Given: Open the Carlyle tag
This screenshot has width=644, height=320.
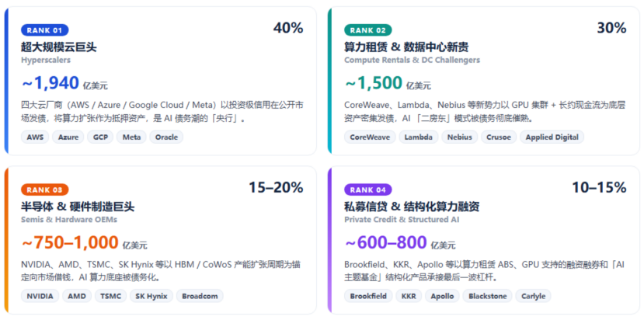Looking at the screenshot, I should tap(533, 296).
